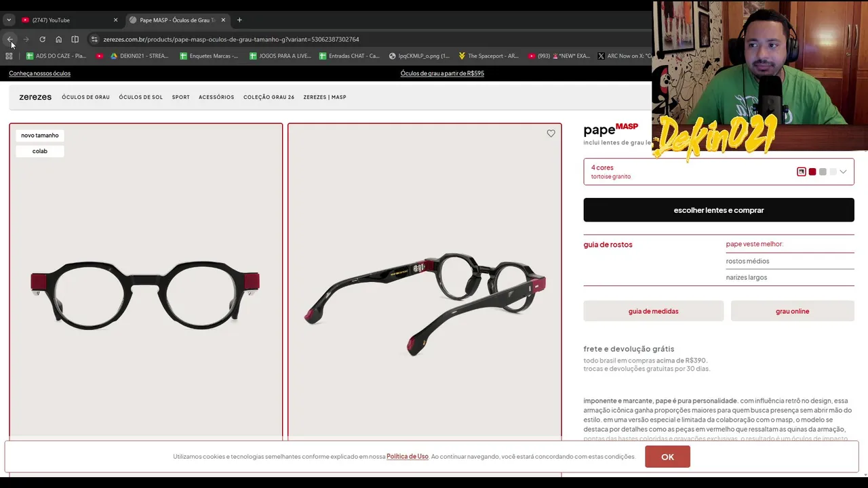Click 'frete e devolução grátis' heading
Screen dimensions: 868x488
coord(629,349)
